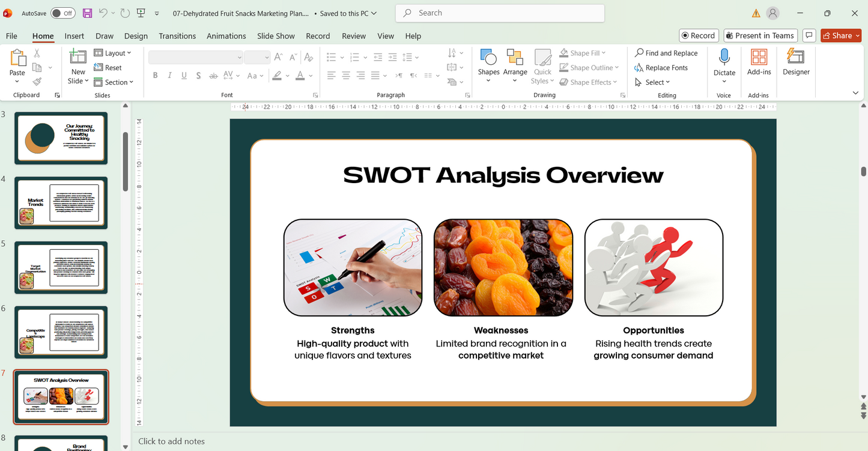Click the orange warning triangle icon

[x=756, y=13]
